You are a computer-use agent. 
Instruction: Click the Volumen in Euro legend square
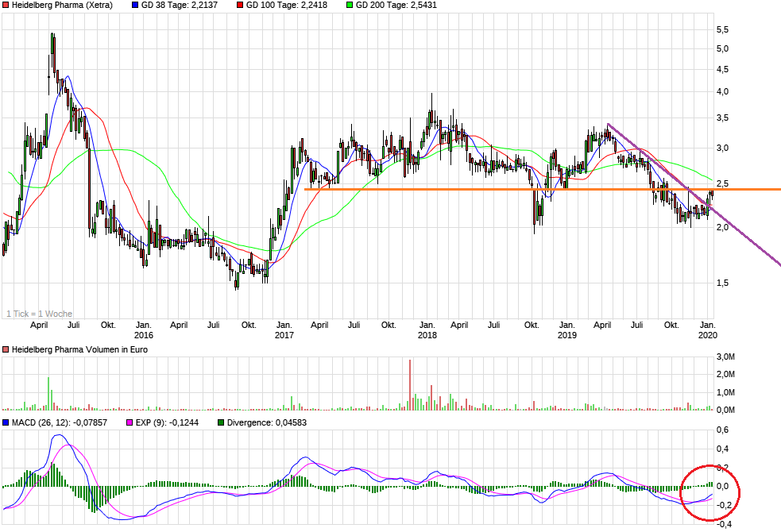click(6, 349)
